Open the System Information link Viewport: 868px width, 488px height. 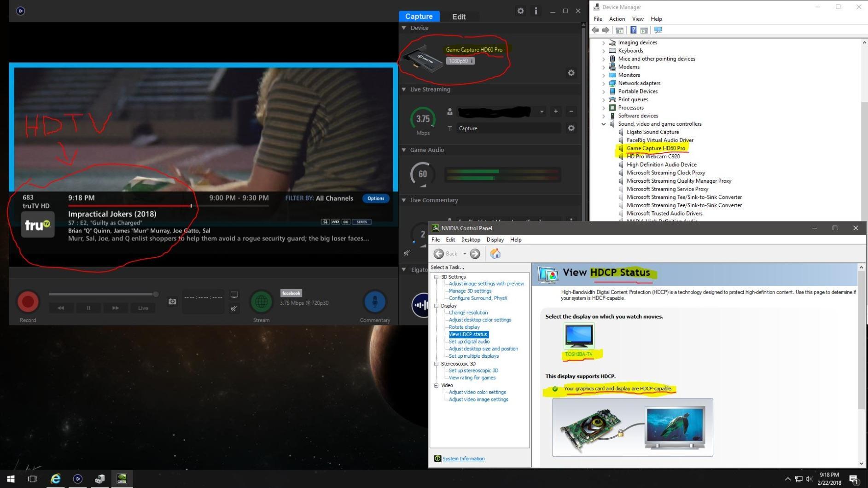point(463,459)
